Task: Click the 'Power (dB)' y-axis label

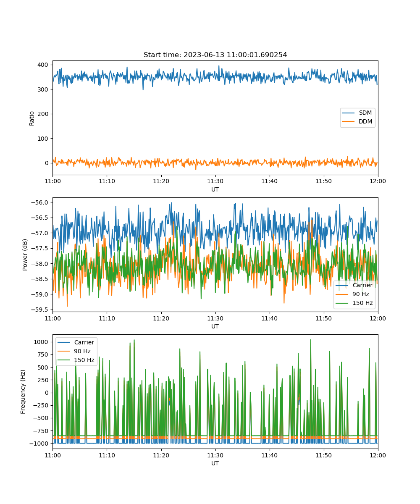Action: coord(25,255)
